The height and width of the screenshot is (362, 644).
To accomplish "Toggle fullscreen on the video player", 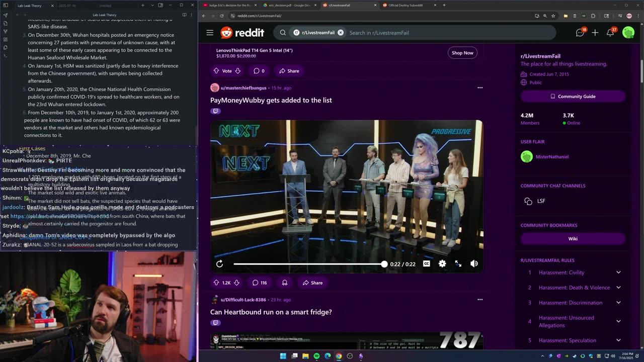I will [458, 263].
